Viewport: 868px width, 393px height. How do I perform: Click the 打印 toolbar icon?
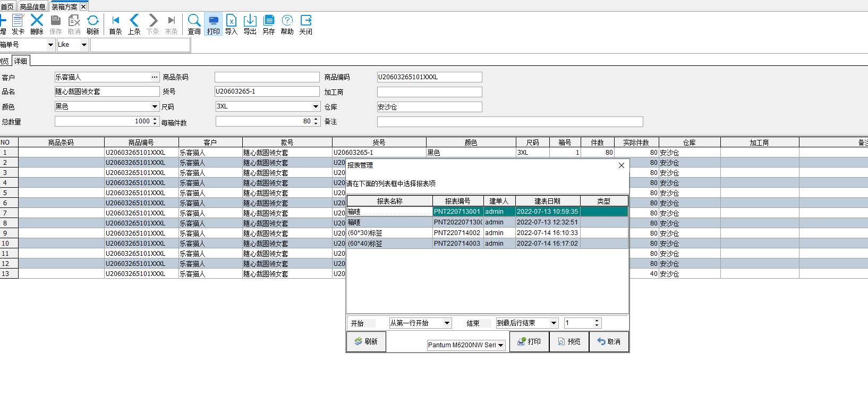point(214,24)
